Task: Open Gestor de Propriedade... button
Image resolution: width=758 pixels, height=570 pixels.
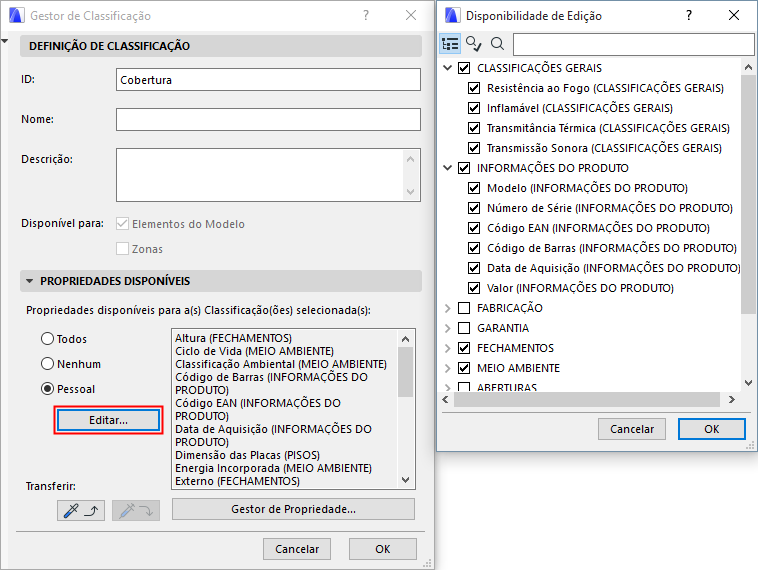Action: pyautogui.click(x=293, y=509)
